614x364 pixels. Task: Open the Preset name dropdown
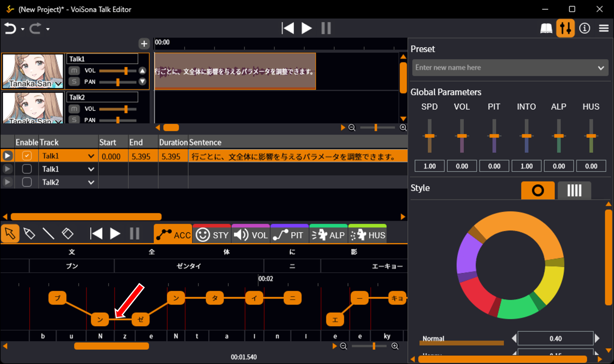click(x=601, y=68)
